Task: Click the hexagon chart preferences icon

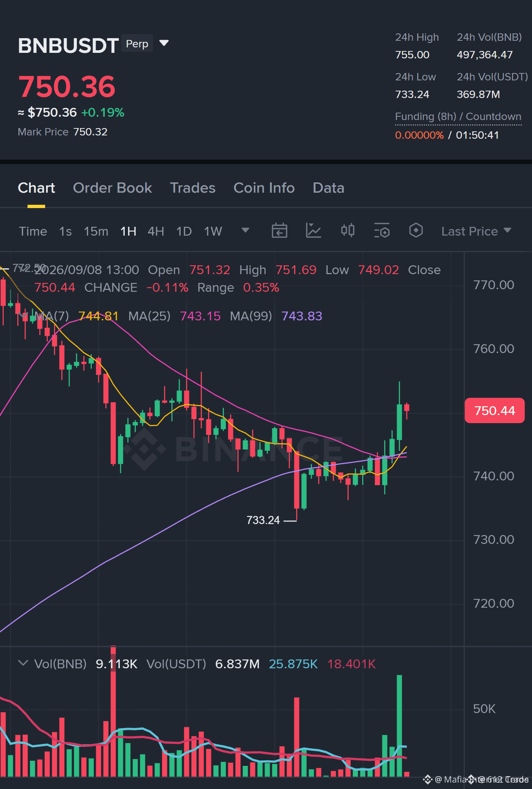Action: 416,231
